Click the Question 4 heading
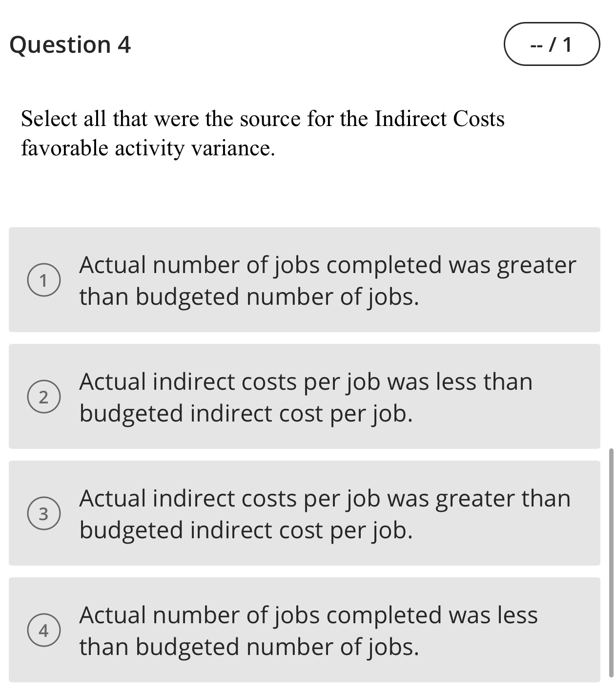This screenshot has height=696, width=616. point(70,45)
